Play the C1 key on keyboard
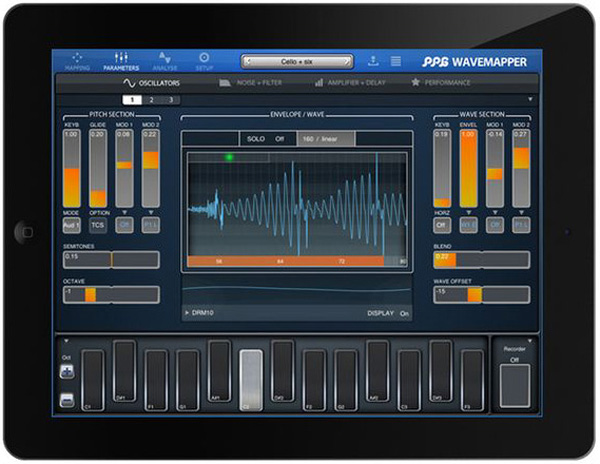Image resolution: width=600 pixels, height=464 pixels. [x=93, y=380]
